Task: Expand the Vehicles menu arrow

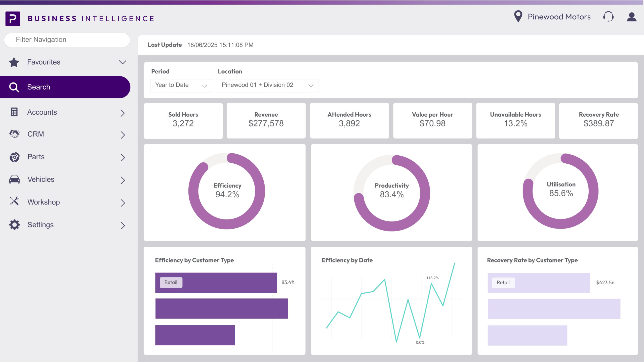Action: click(x=123, y=180)
